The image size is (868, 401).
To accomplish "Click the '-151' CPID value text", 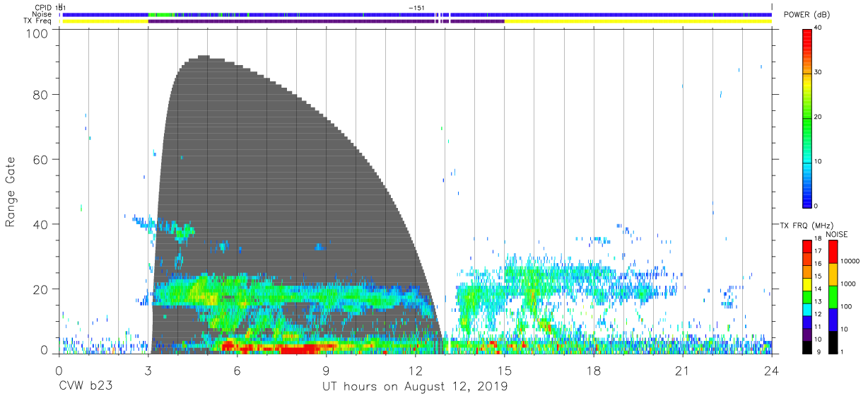I will (416, 7).
